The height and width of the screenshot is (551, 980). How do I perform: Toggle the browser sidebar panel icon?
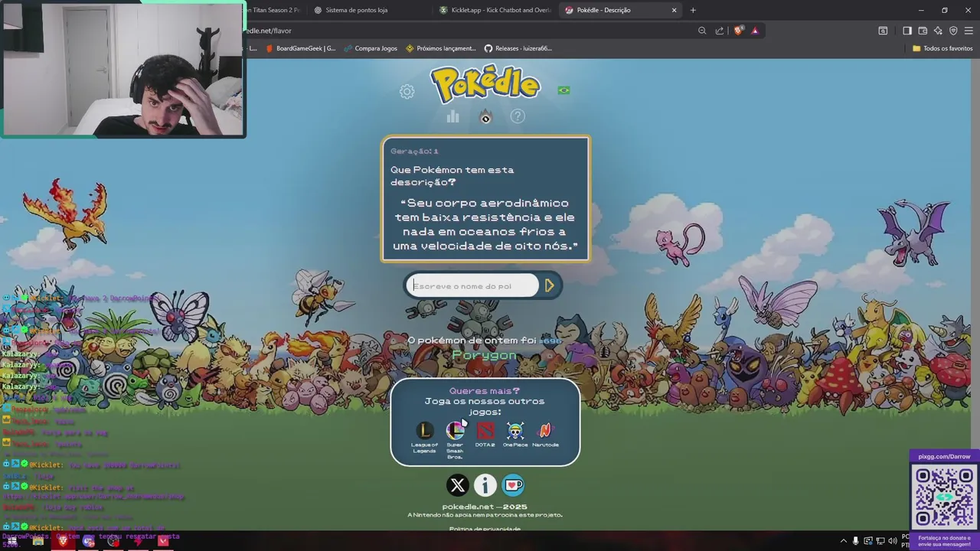(x=907, y=31)
